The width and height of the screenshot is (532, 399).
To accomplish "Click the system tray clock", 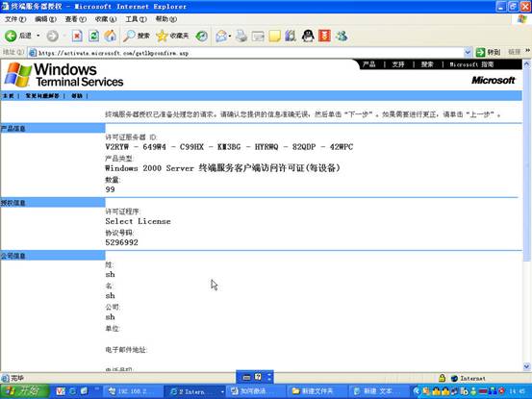I will click(517, 391).
